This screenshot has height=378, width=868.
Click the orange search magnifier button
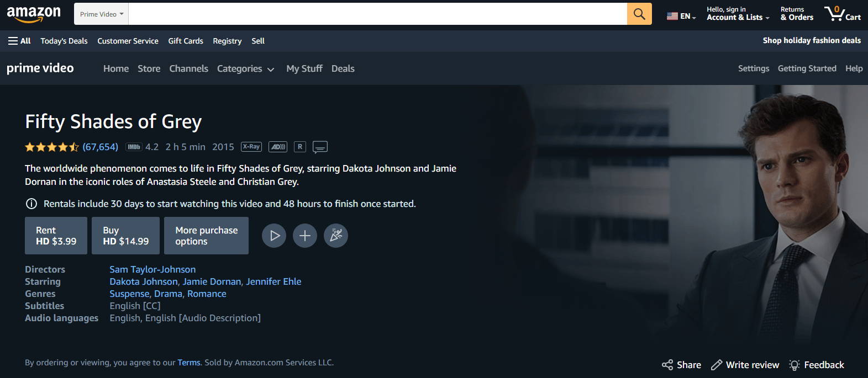[639, 14]
